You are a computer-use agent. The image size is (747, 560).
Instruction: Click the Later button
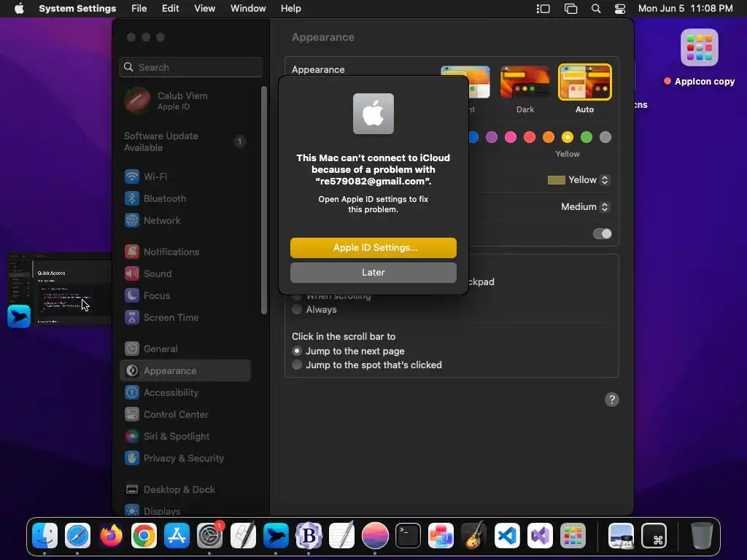[x=373, y=273]
